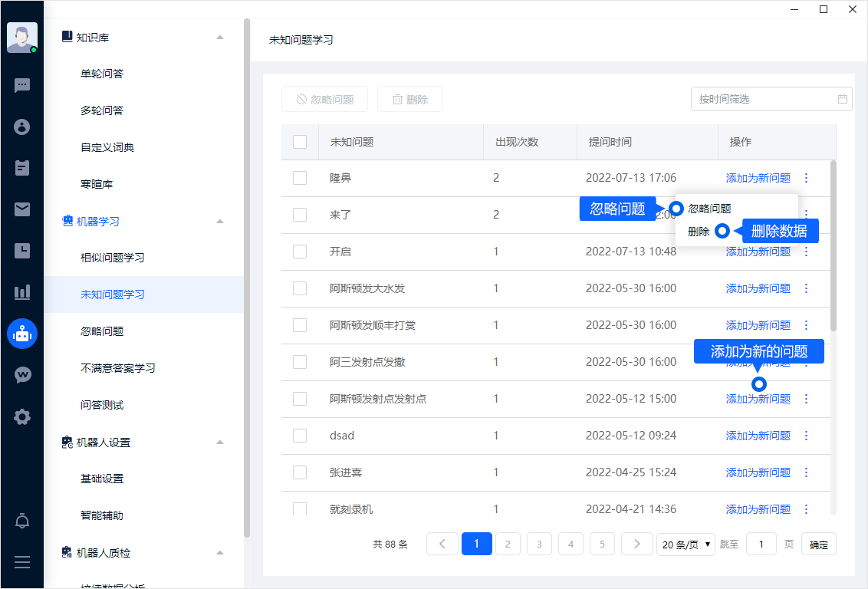This screenshot has height=589, width=868.
Task: Collapse the 机器学习 section arrow
Action: (x=220, y=222)
